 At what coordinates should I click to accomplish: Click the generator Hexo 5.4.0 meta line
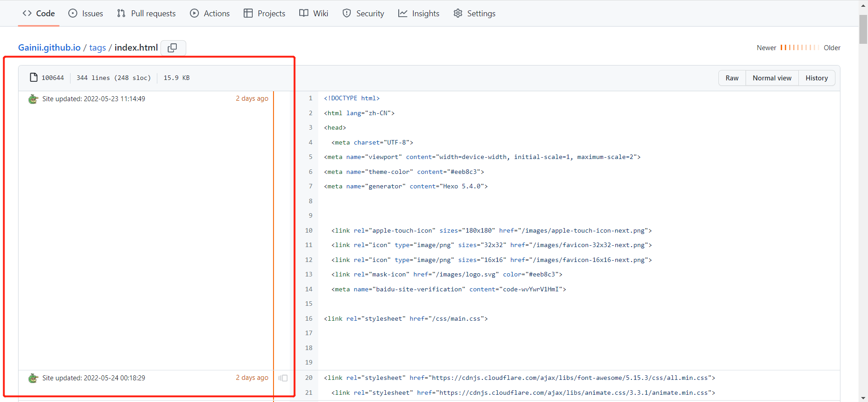click(x=406, y=186)
